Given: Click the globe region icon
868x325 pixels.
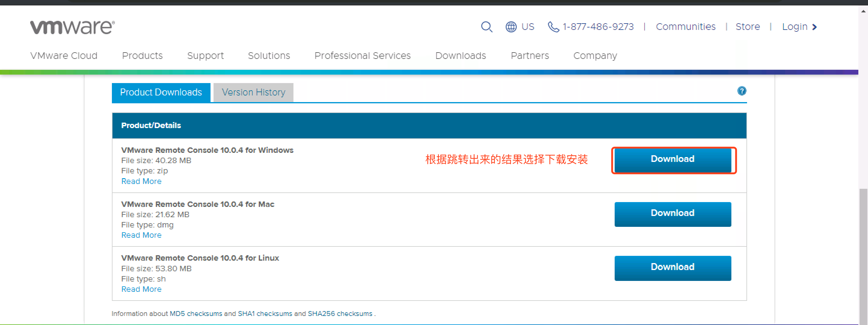Looking at the screenshot, I should [511, 27].
